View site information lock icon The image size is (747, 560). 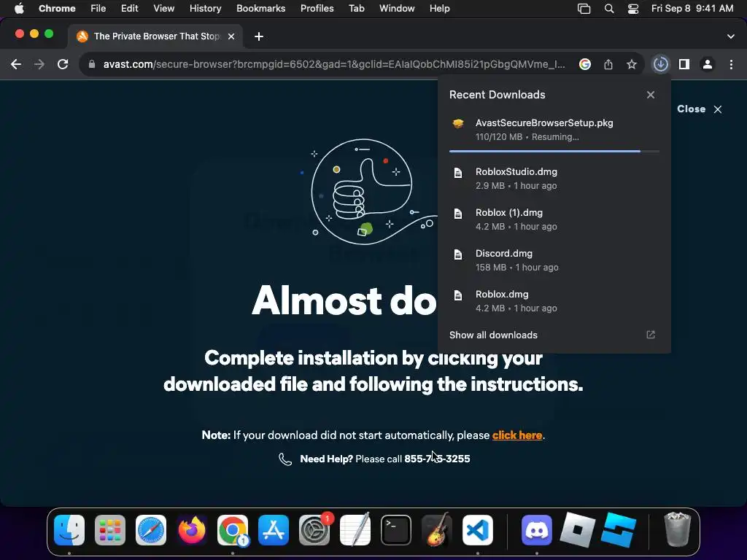(x=92, y=64)
